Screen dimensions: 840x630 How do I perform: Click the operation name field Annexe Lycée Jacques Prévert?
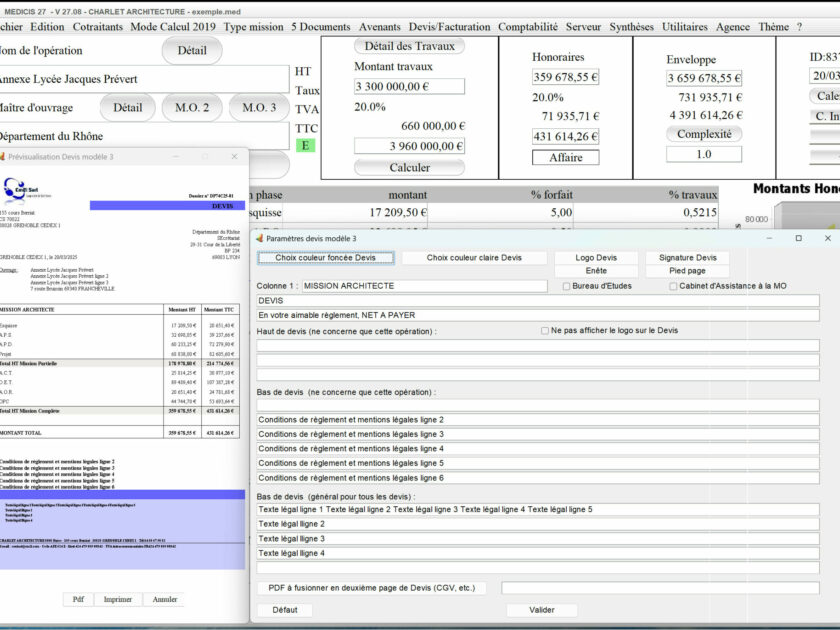[144, 79]
